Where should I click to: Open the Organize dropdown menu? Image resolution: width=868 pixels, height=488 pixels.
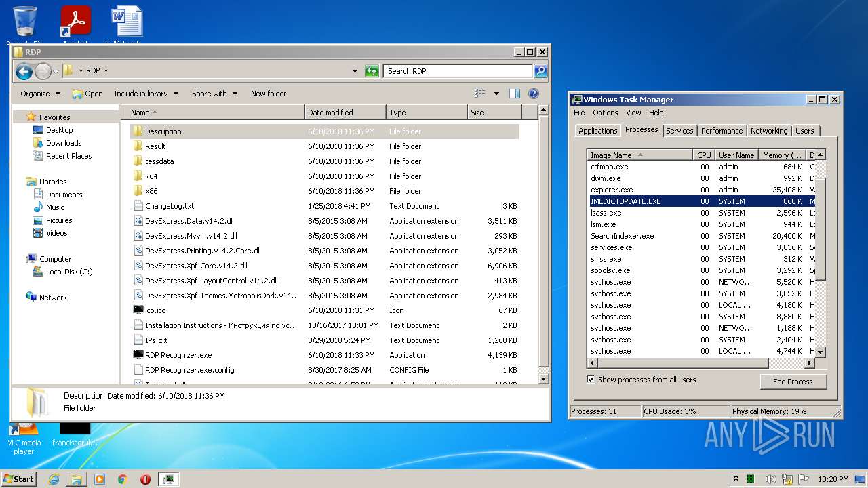[x=40, y=94]
